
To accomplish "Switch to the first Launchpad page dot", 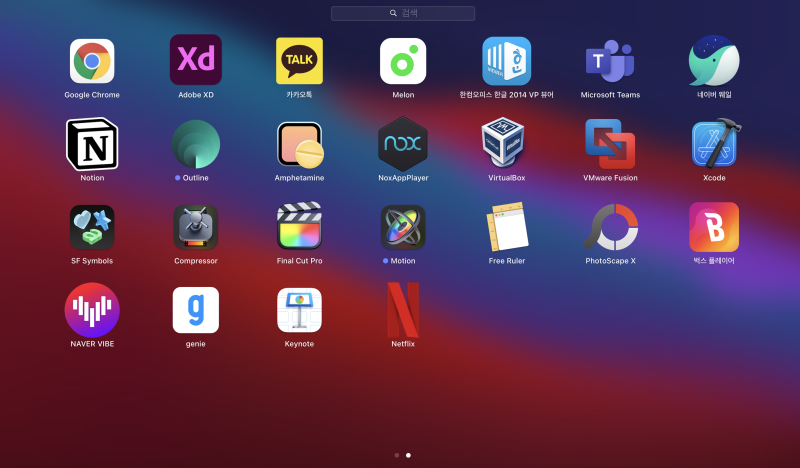I will point(397,455).
